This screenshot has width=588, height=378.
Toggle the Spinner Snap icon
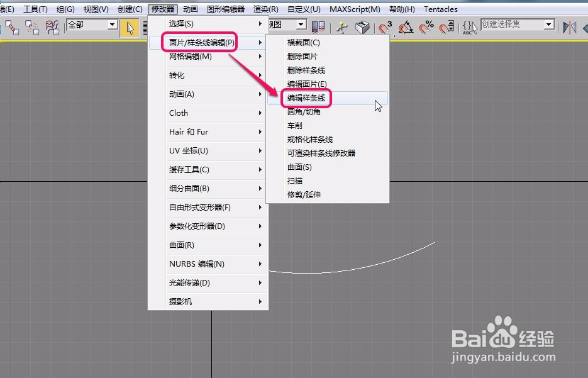[447, 28]
